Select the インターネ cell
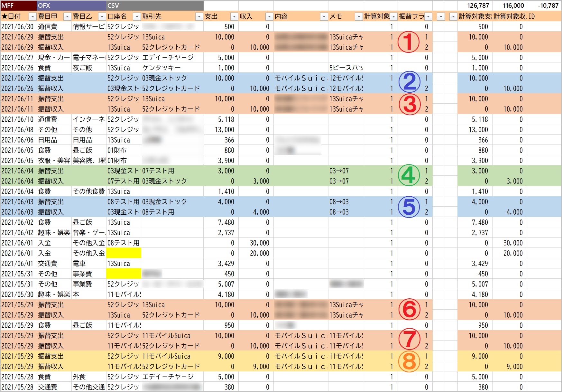562x392 pixels. [x=89, y=119]
